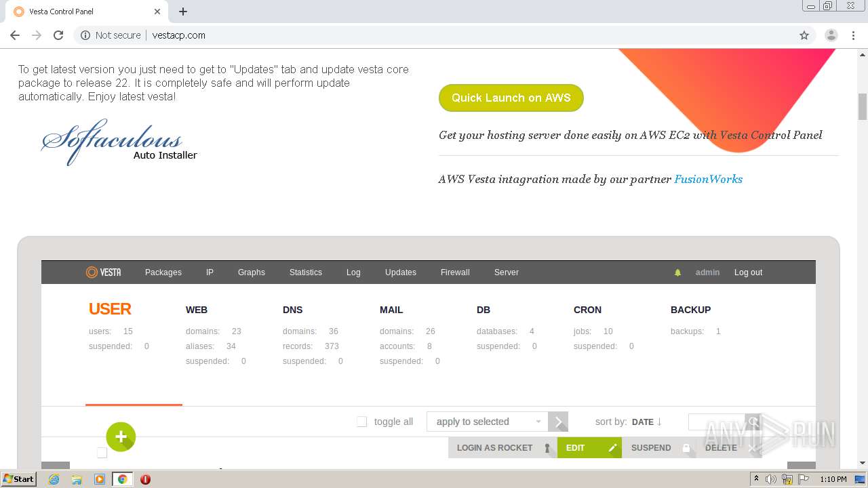The height and width of the screenshot is (488, 868).
Task: Click EDIT user button
Action: pos(589,447)
